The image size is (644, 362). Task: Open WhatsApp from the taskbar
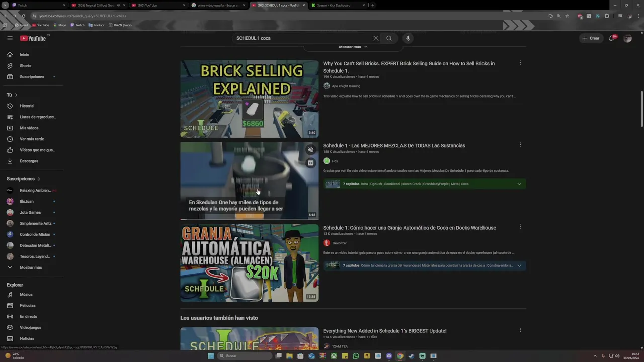(356, 356)
